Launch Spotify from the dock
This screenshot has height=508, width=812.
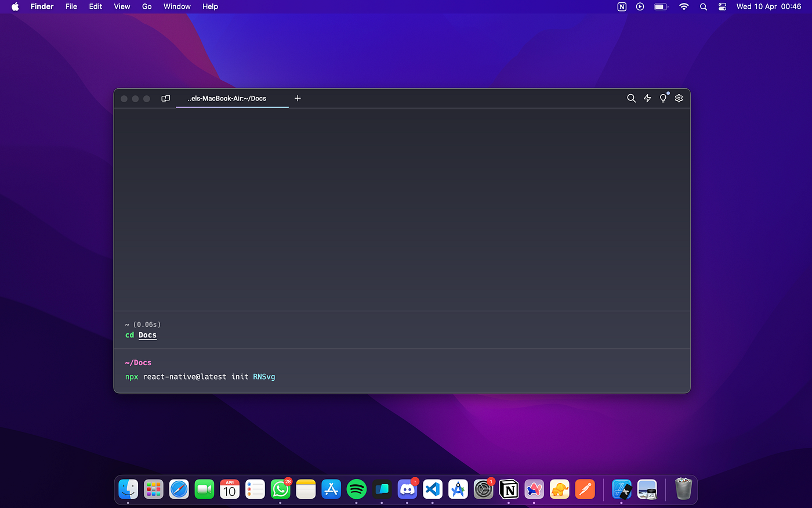[356, 489]
